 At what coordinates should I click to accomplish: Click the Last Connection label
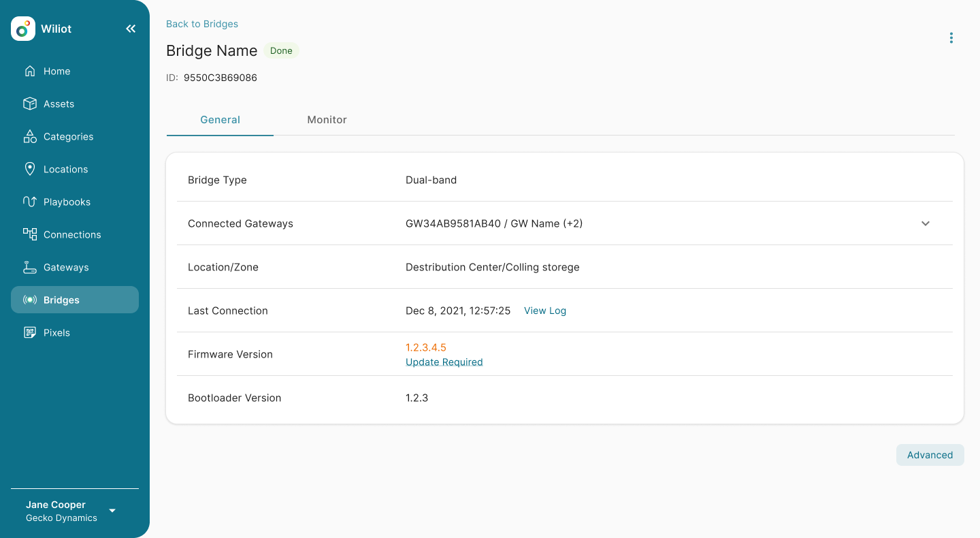[228, 311]
